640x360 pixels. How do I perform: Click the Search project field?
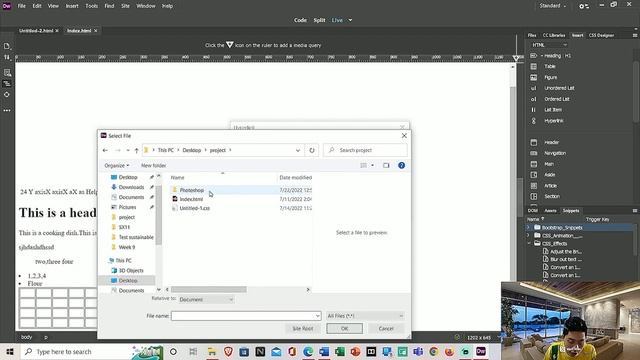(x=365, y=150)
